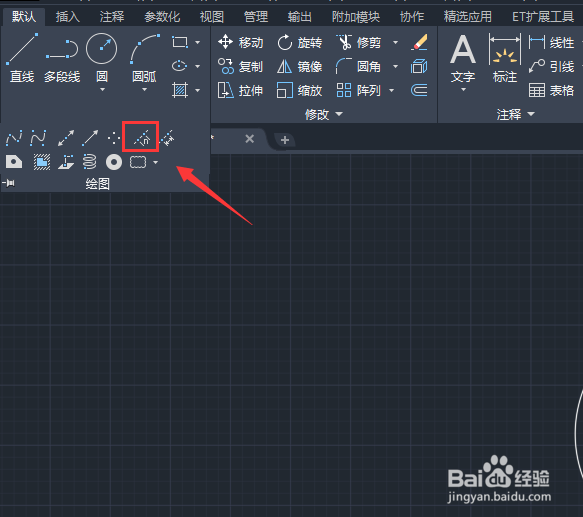Screen dimensions: 583x517
Task: Click the Explode tool icon
Action: click(x=419, y=67)
